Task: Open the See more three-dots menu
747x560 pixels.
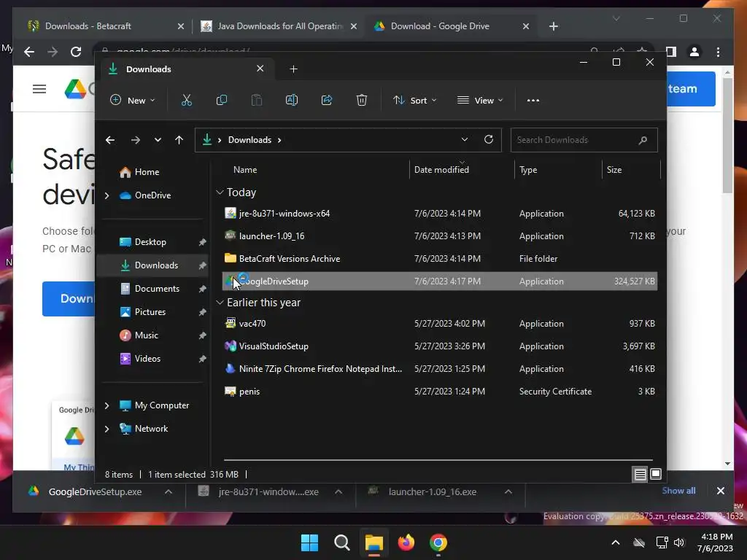Action: 533,100
